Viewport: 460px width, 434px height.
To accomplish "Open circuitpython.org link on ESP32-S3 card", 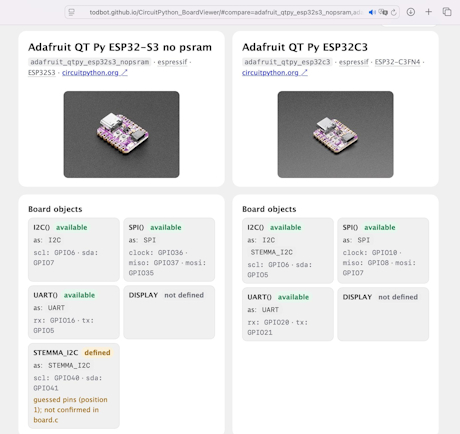I will [x=95, y=73].
